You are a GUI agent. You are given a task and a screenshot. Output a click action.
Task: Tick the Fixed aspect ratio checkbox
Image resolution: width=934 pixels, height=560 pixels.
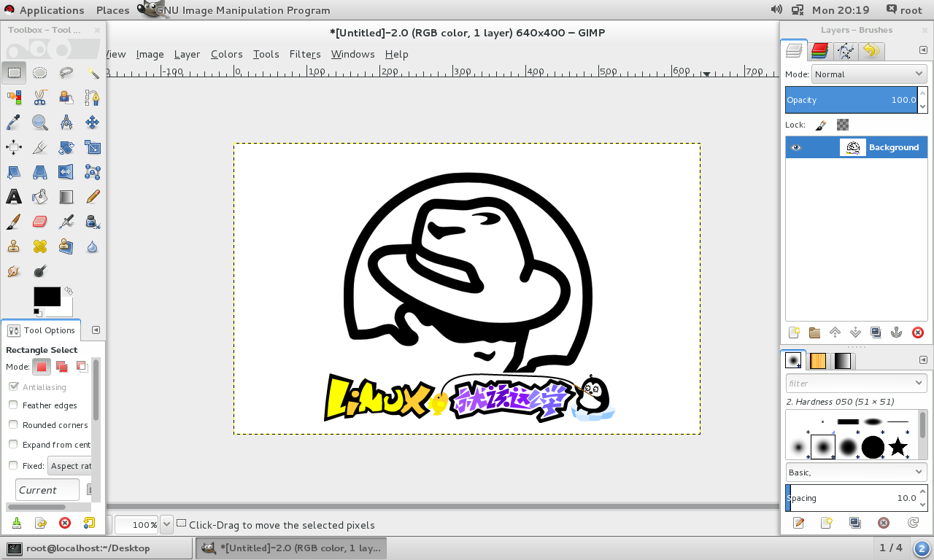click(x=13, y=465)
